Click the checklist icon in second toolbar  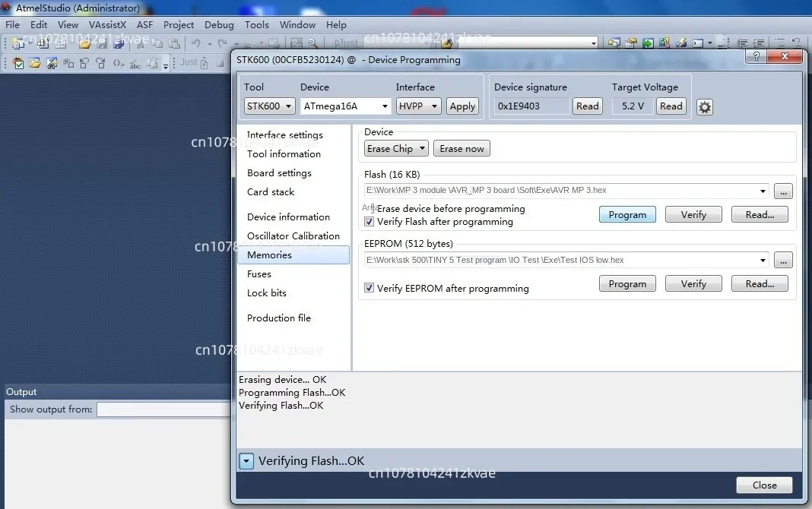(18, 63)
